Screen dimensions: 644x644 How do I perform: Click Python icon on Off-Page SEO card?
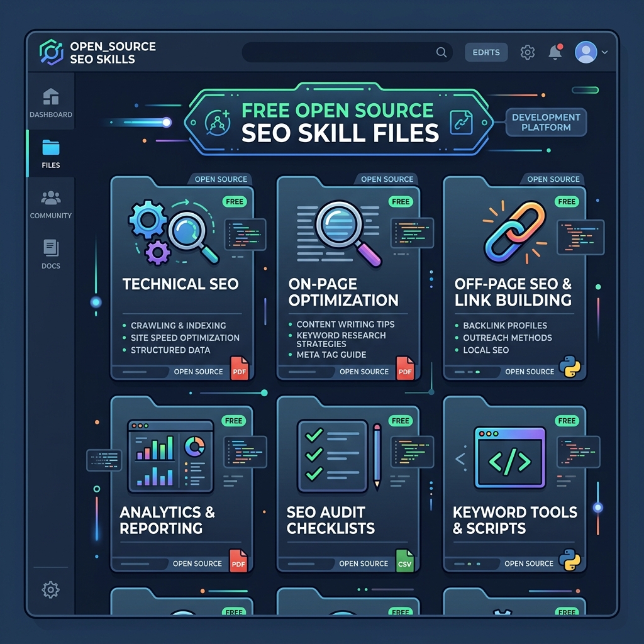click(570, 367)
